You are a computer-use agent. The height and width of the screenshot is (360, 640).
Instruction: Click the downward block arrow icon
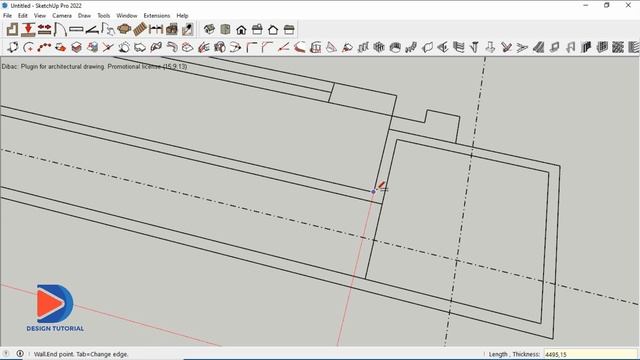tap(490, 47)
